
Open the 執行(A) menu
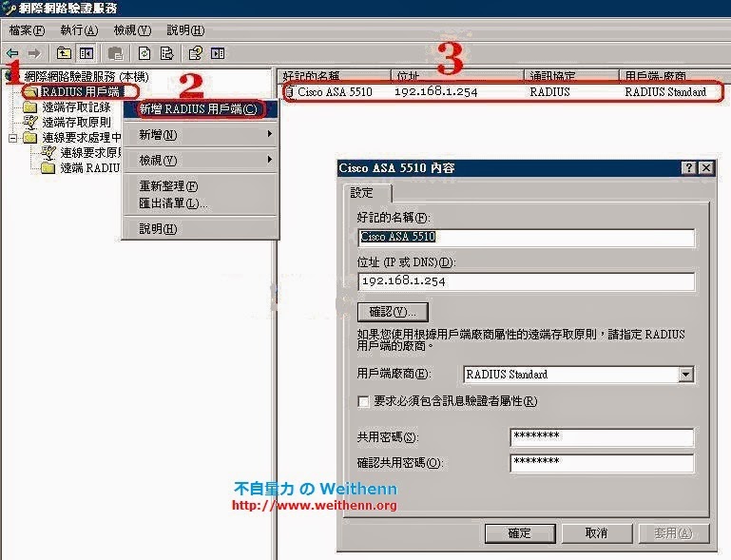(x=79, y=30)
